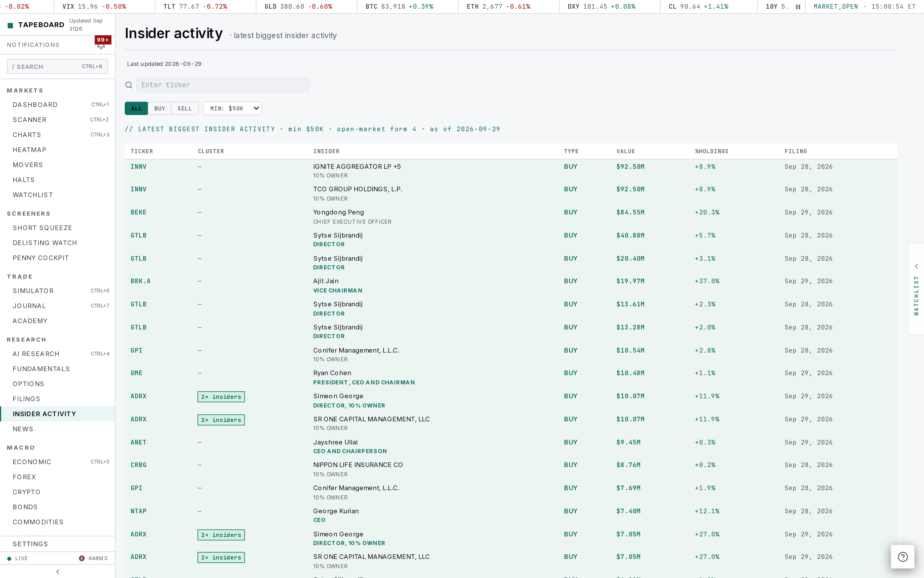Click the VIX quote in ticker tape
Viewport: 924px width, 578px height.
[x=94, y=6]
